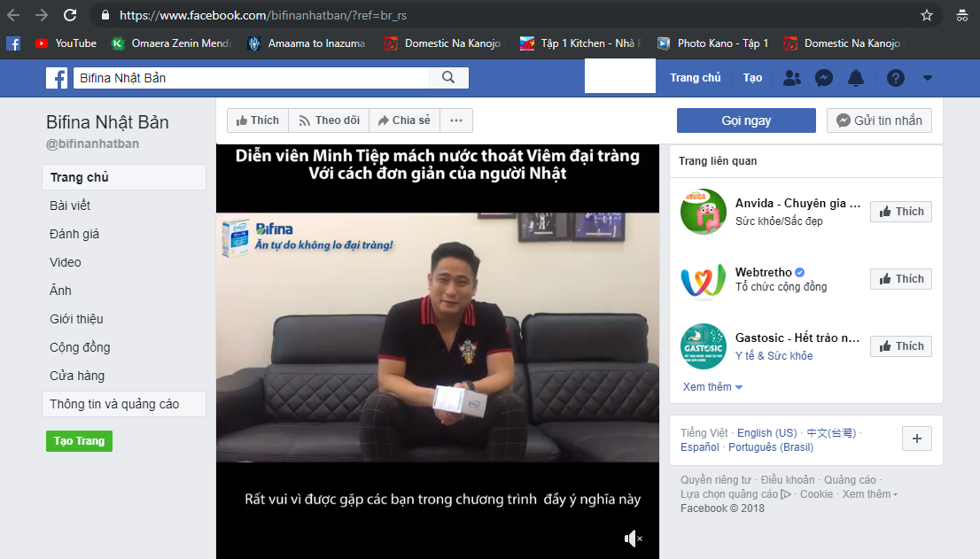Open the three-dots more options button
This screenshot has width=980, height=559.
click(x=456, y=120)
